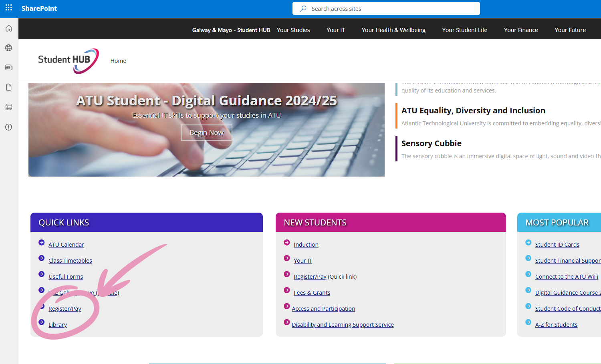Open My sites via the globe icon
The height and width of the screenshot is (364, 601).
[x=8, y=48]
